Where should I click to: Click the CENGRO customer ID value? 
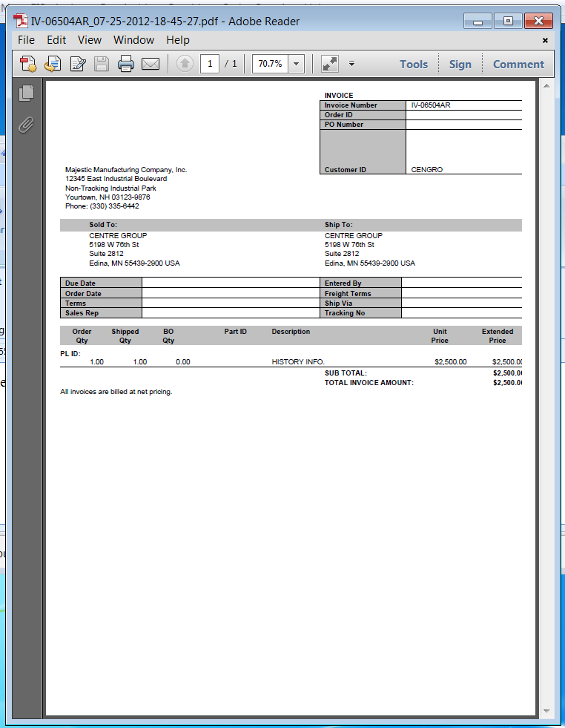427,169
